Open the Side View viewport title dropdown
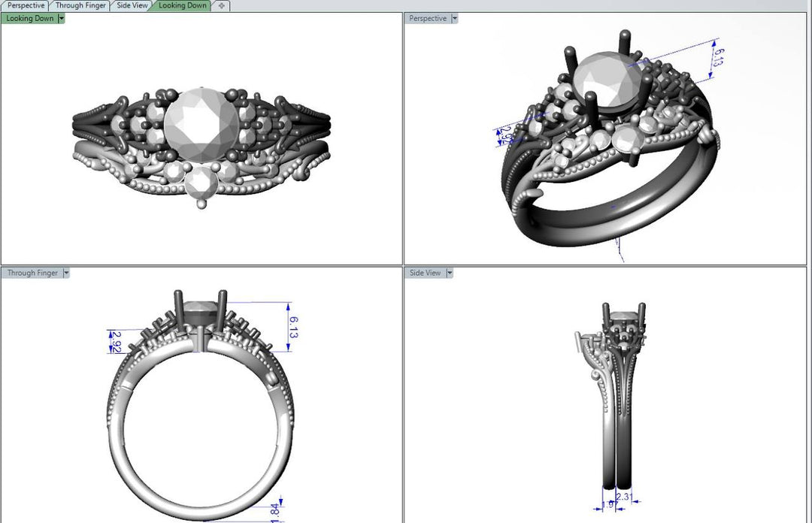This screenshot has width=812, height=523. (448, 273)
